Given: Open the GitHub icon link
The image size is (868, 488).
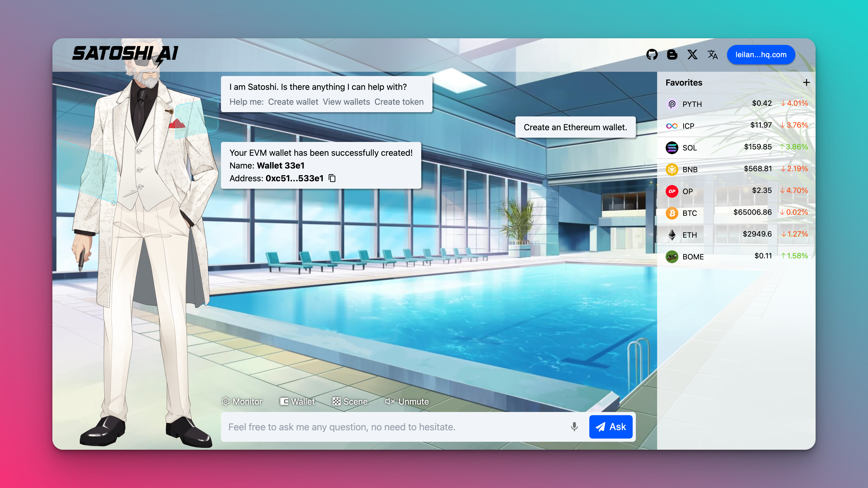Looking at the screenshot, I should 652,54.
